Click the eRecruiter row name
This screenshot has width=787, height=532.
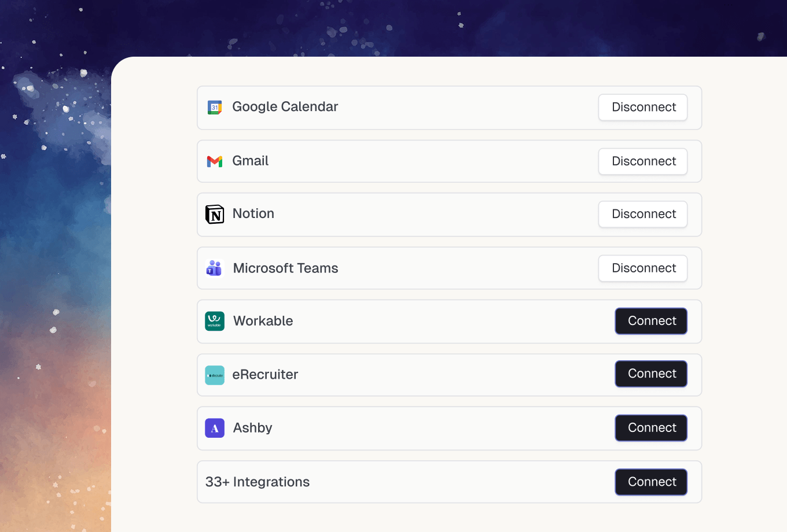[265, 375]
